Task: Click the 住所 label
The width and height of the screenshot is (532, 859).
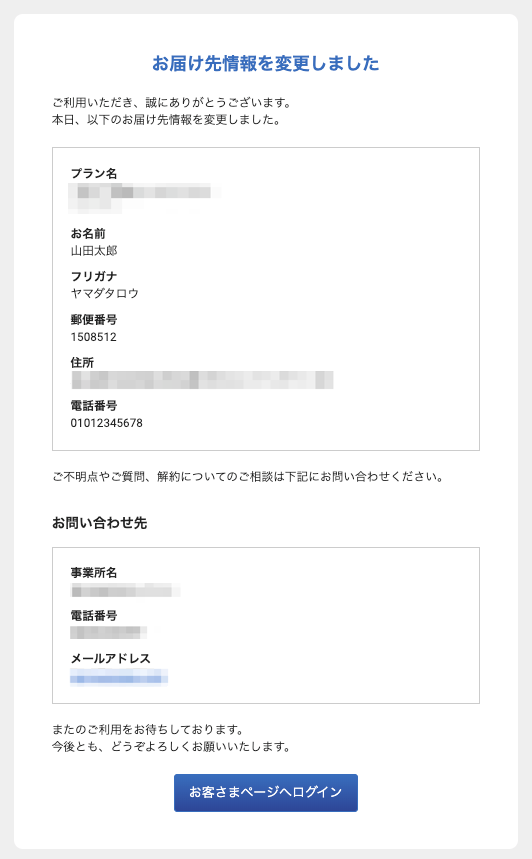Action: [82, 363]
